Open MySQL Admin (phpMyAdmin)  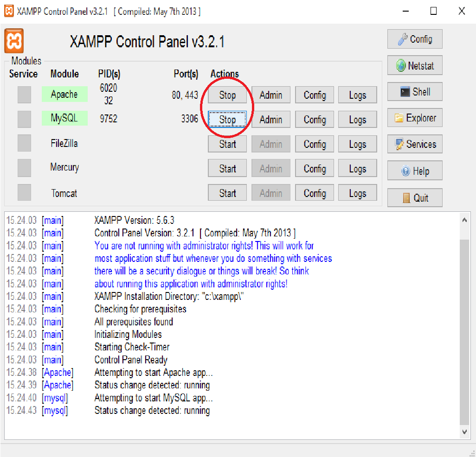pos(270,119)
